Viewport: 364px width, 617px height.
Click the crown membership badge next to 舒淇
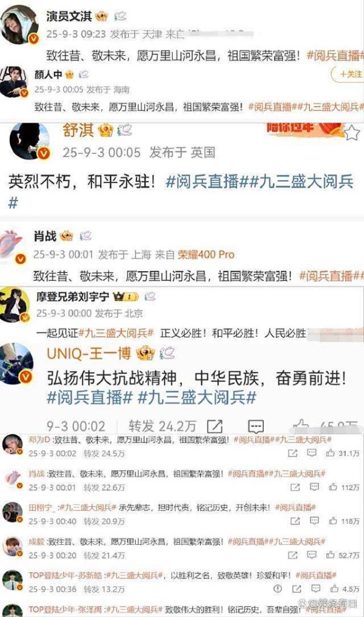[x=106, y=129]
